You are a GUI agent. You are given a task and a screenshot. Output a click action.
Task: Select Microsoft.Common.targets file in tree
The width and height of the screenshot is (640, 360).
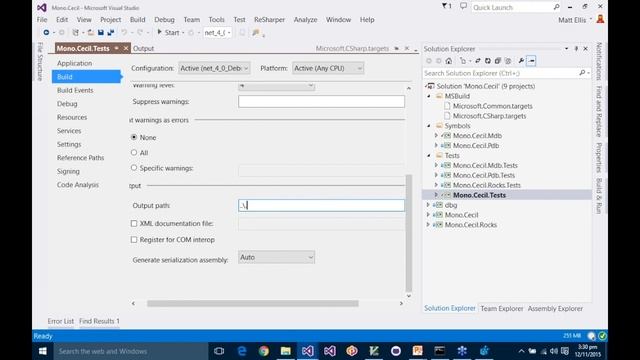(x=492, y=106)
